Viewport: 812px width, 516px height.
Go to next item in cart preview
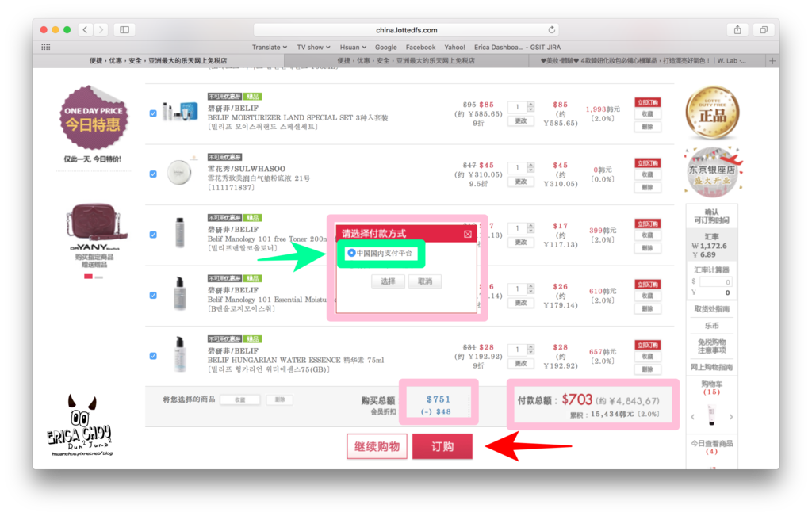[730, 417]
